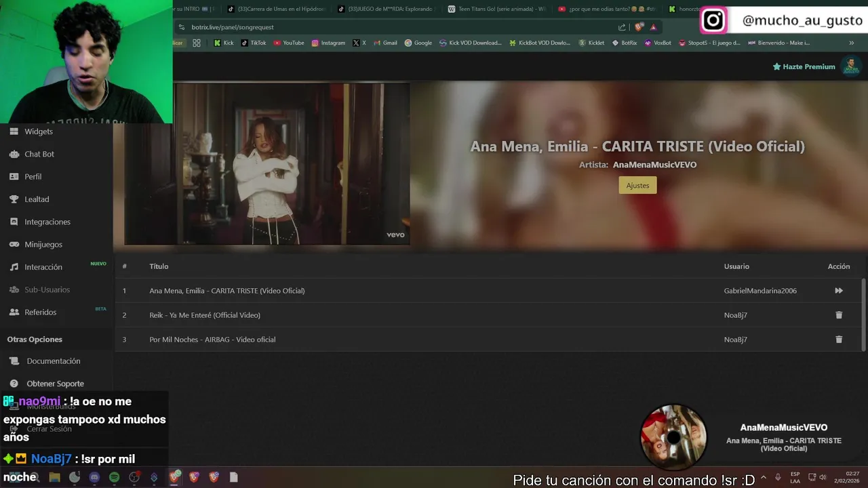The height and width of the screenshot is (488, 868).
Task: Open the Kick VOD Download bookmark
Action: click(471, 43)
